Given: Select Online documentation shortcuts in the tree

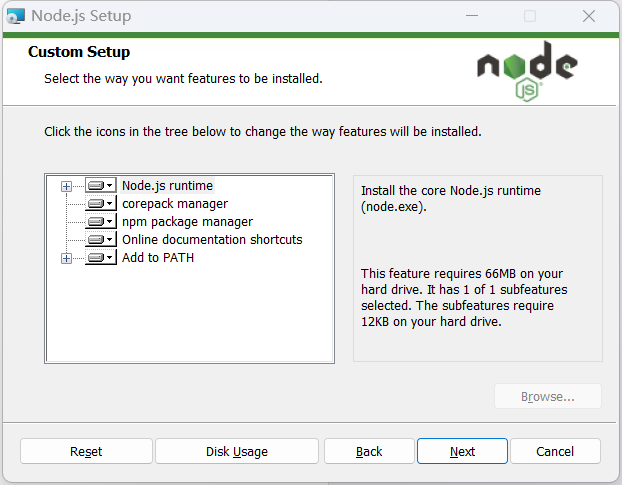Looking at the screenshot, I should click(x=212, y=240).
